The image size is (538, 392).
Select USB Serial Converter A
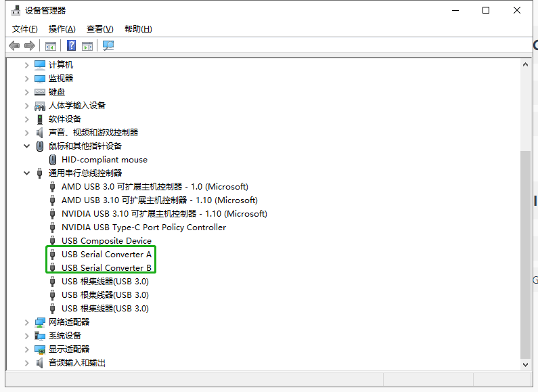pyautogui.click(x=106, y=255)
